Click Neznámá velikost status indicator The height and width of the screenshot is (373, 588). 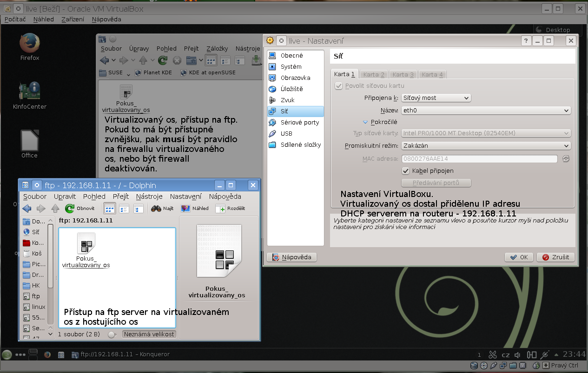[x=149, y=334]
